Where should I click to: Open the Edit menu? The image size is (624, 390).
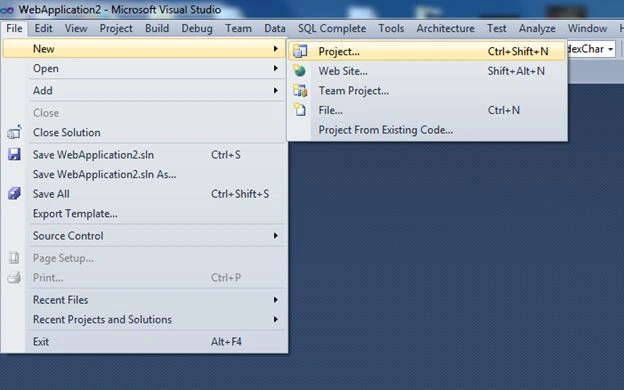click(x=43, y=28)
